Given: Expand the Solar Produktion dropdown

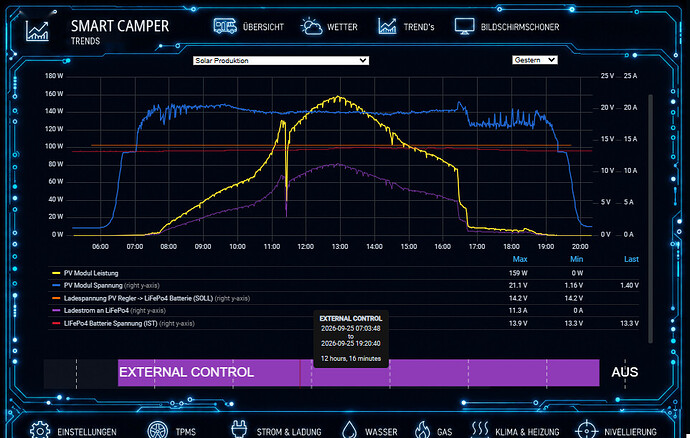Looking at the screenshot, I should coord(281,60).
